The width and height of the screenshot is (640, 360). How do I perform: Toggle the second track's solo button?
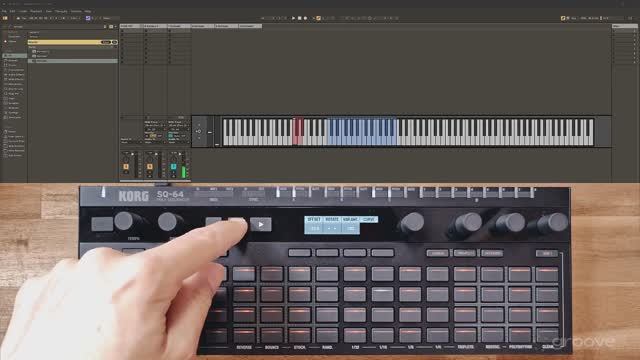149,172
